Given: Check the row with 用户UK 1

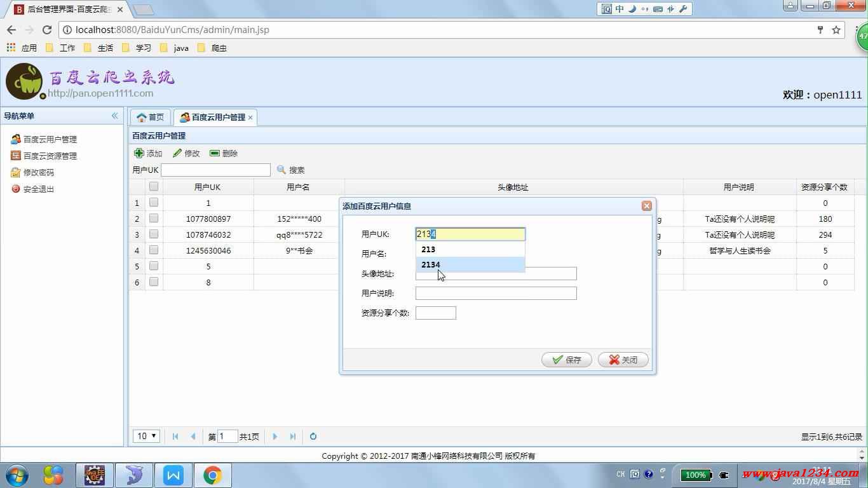Looking at the screenshot, I should [x=154, y=203].
